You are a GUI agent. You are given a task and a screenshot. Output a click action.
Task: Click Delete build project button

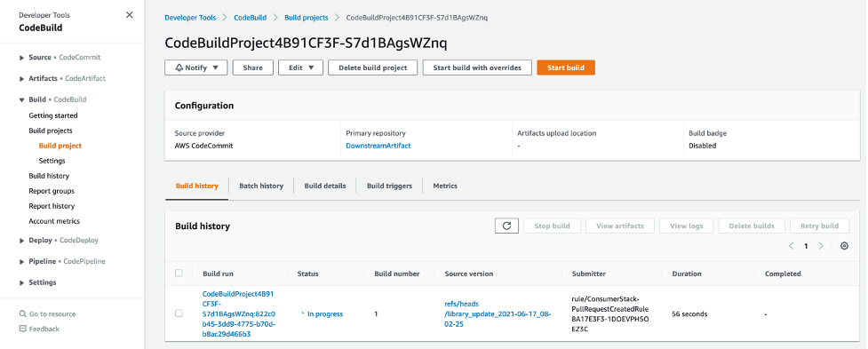[372, 67]
